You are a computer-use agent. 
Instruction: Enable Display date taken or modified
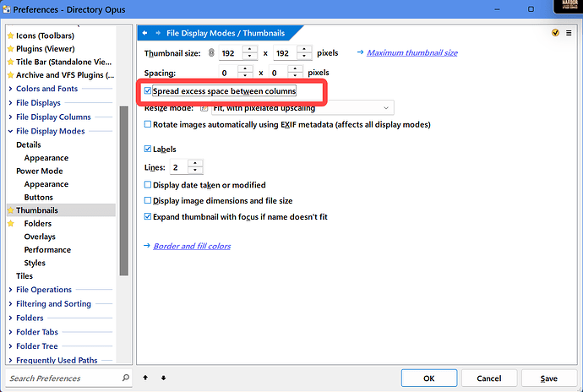[148, 185]
